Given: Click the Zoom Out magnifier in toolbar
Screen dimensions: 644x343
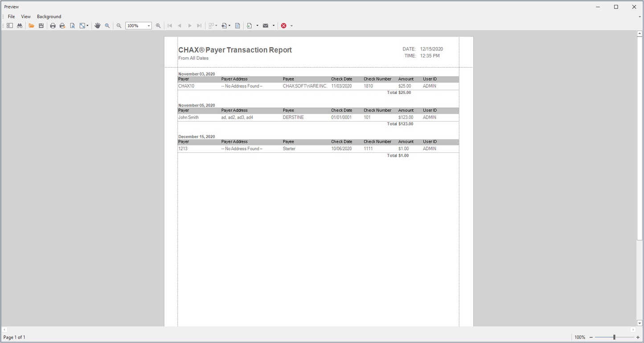Looking at the screenshot, I should click(x=119, y=26).
